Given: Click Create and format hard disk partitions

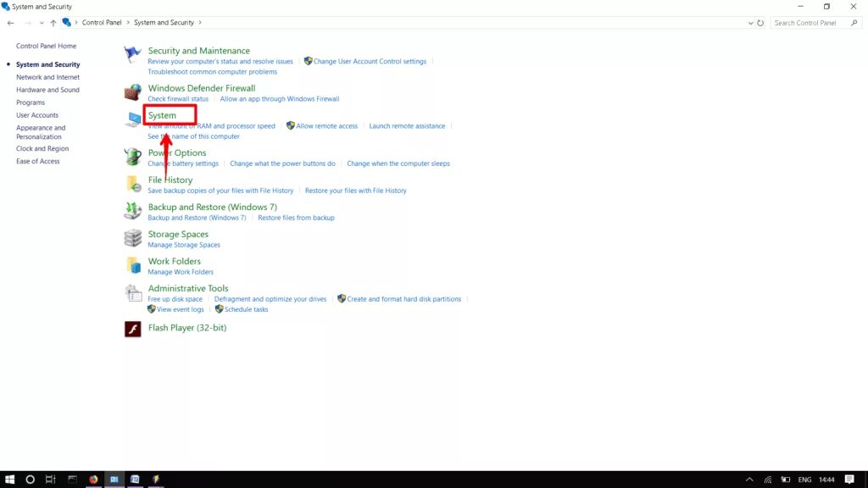Looking at the screenshot, I should point(403,299).
